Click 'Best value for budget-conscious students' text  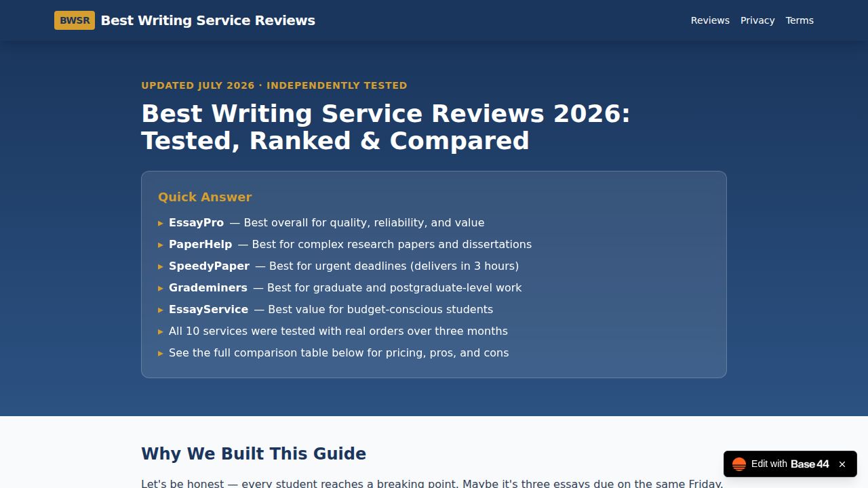click(380, 309)
